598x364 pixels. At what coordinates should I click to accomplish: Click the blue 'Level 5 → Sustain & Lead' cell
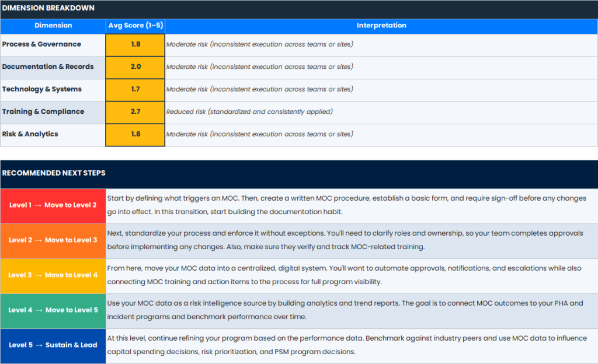click(x=53, y=346)
